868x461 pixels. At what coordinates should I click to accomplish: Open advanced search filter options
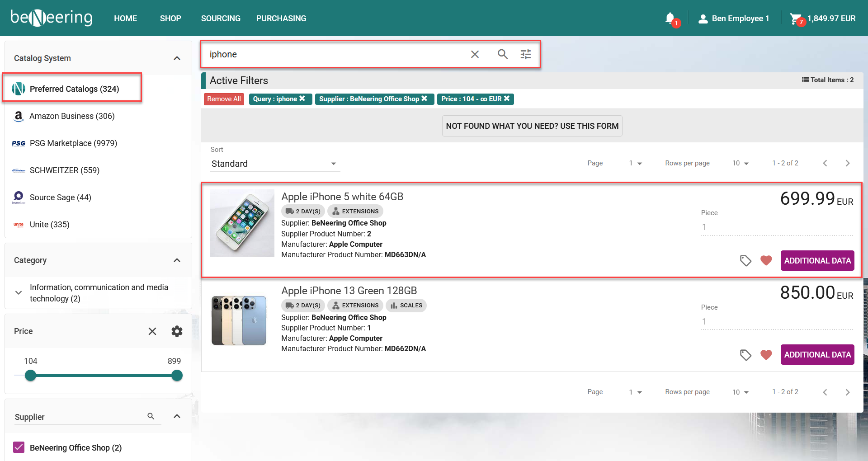coord(526,54)
